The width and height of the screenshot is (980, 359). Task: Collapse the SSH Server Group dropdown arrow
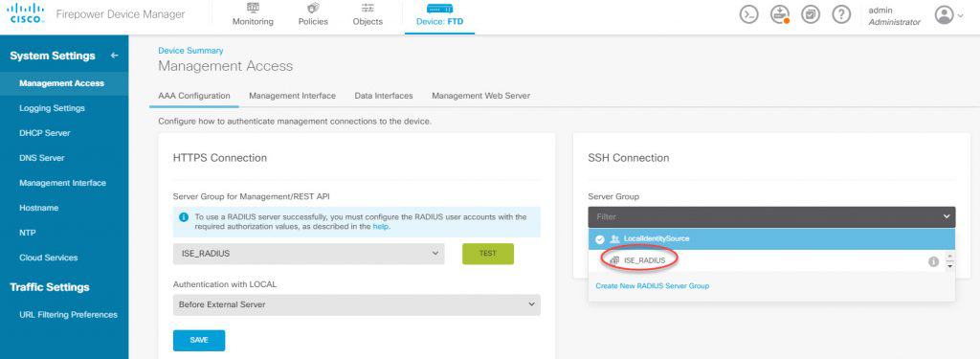click(947, 217)
